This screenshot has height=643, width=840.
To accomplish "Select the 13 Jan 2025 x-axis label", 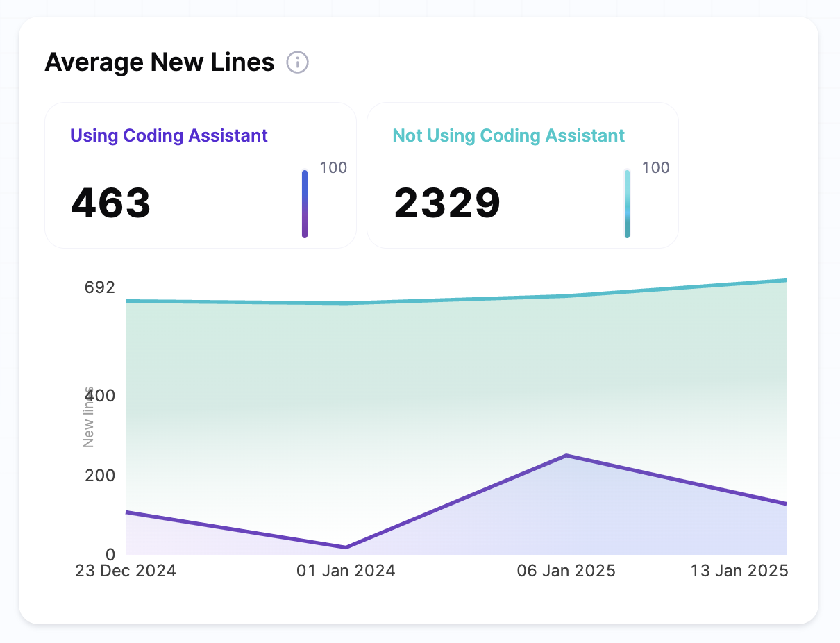I will 739,571.
